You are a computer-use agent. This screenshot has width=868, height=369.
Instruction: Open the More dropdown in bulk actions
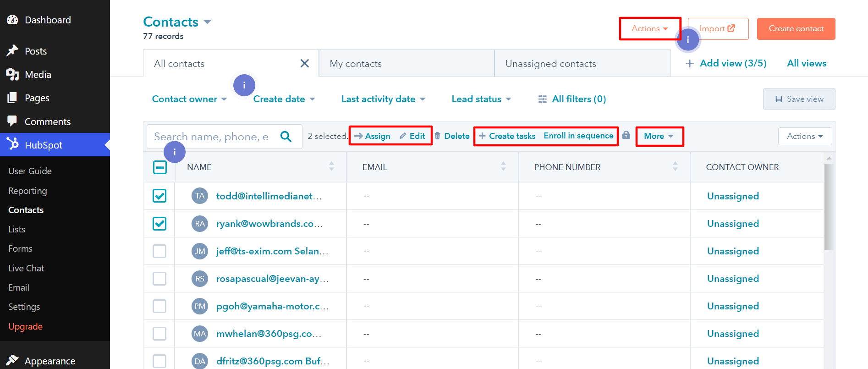659,136
